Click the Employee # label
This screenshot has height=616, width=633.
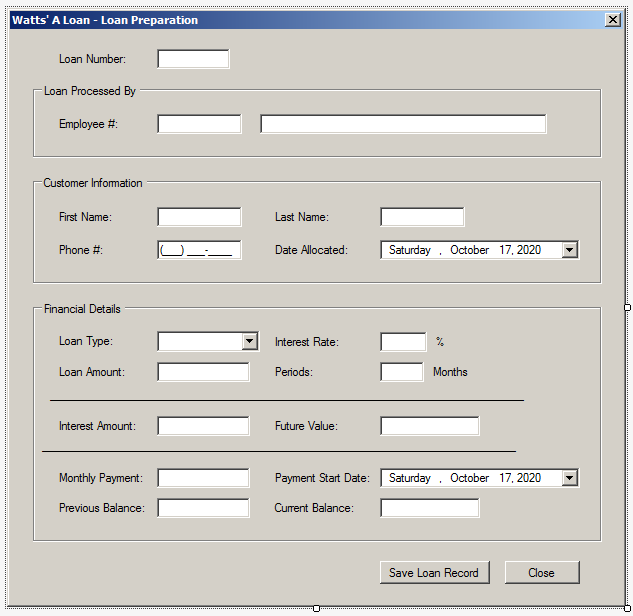point(88,124)
